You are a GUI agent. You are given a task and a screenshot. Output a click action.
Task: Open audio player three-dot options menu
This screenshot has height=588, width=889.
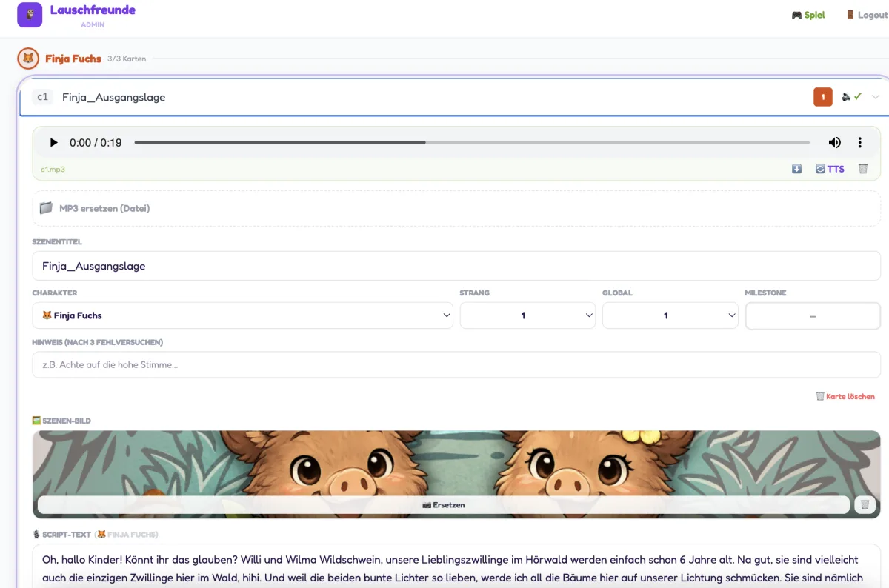click(859, 143)
